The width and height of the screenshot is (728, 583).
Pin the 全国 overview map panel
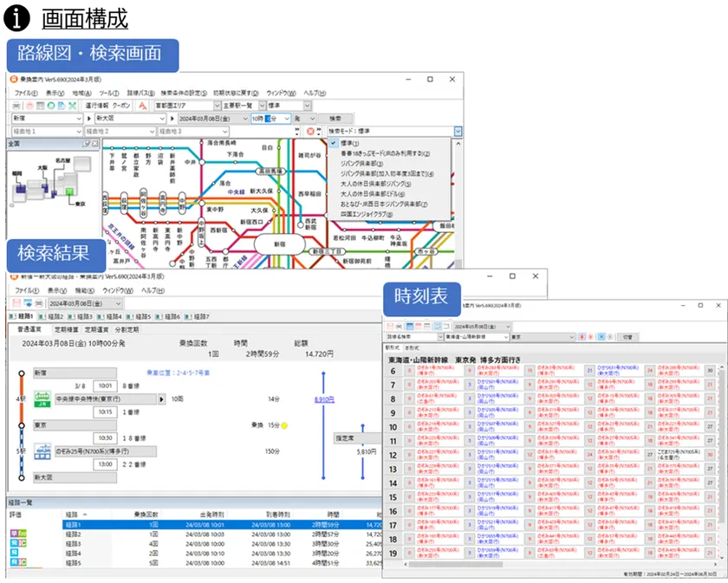87,143
